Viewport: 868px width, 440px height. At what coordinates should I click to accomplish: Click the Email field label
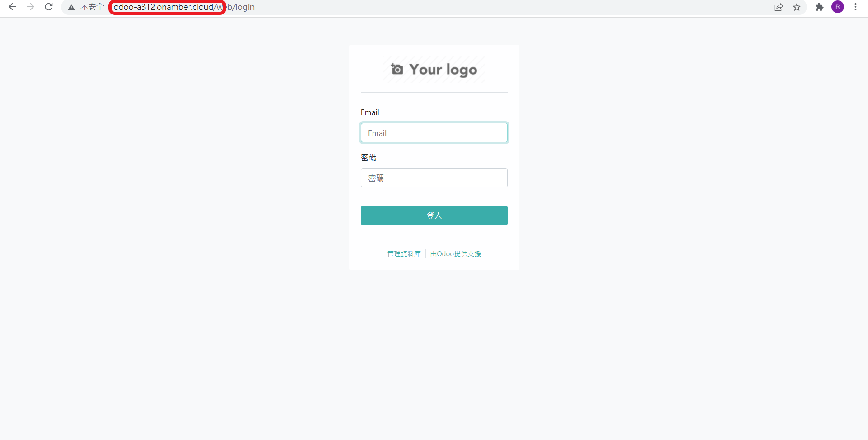tap(370, 112)
